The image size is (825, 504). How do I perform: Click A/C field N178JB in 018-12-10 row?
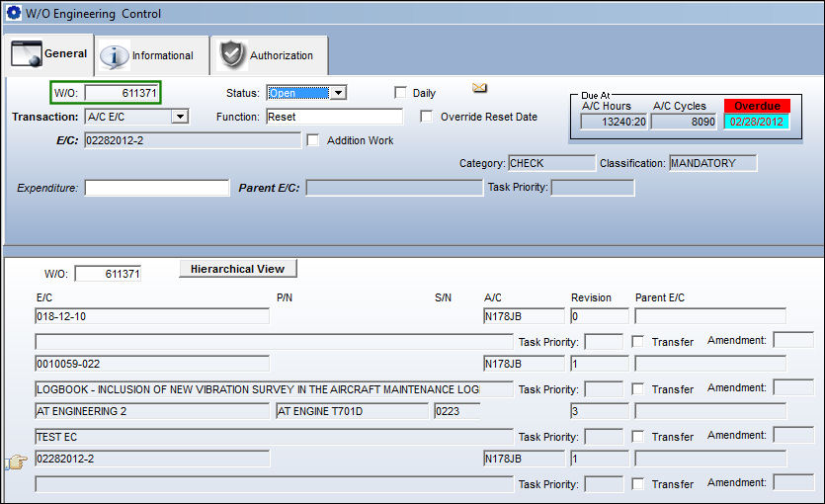click(x=524, y=316)
